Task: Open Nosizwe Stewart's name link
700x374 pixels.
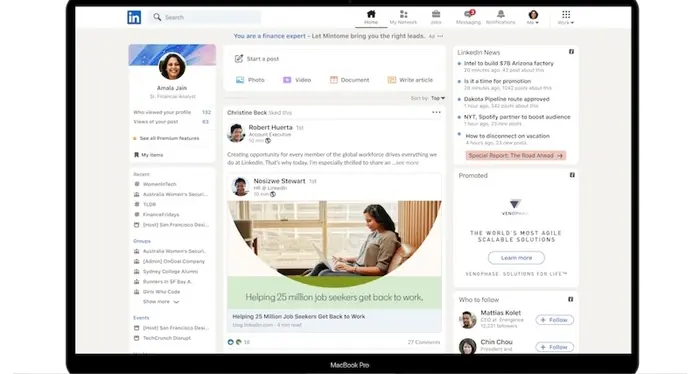Action: (279, 181)
